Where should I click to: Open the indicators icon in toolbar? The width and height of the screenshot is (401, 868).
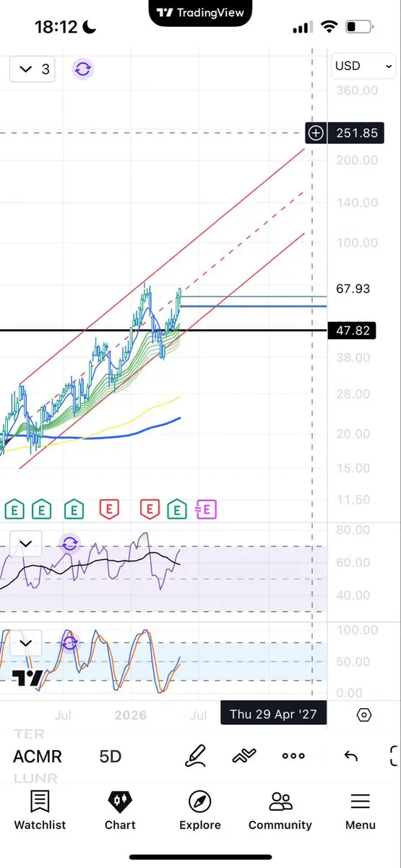coord(244,757)
